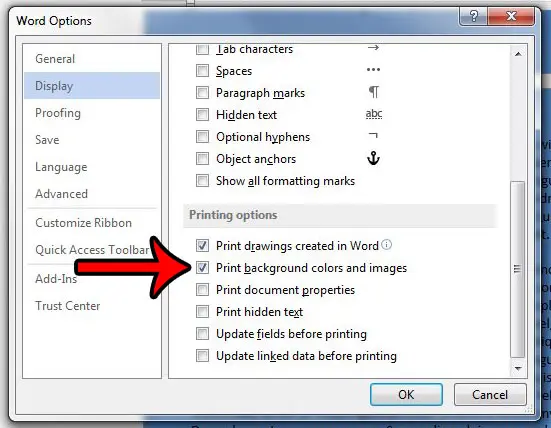Click the vertical scrollbar thumb
Screen dimensions: 551x428
coord(517,269)
